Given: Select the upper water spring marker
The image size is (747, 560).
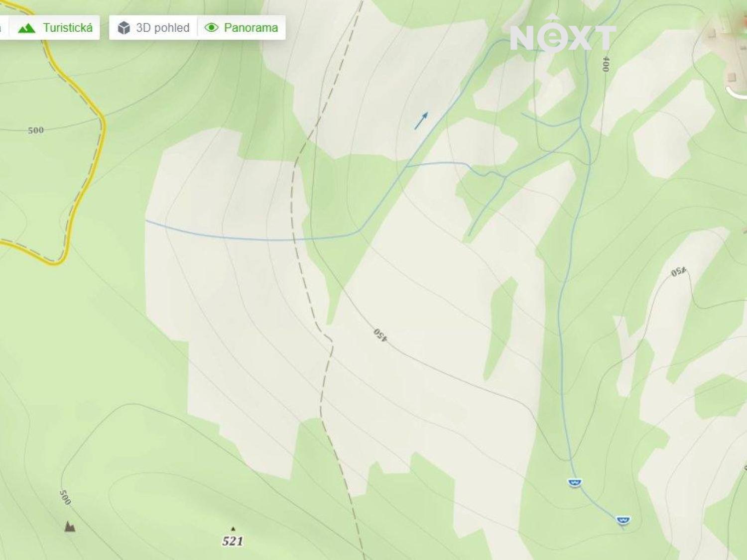Looking at the screenshot, I should (x=575, y=482).
